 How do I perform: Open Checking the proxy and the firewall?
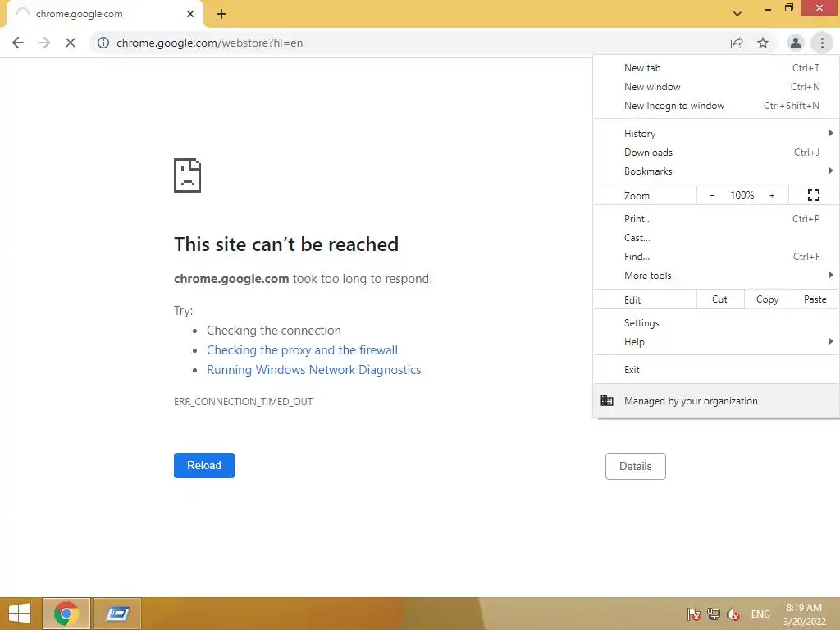[302, 349]
